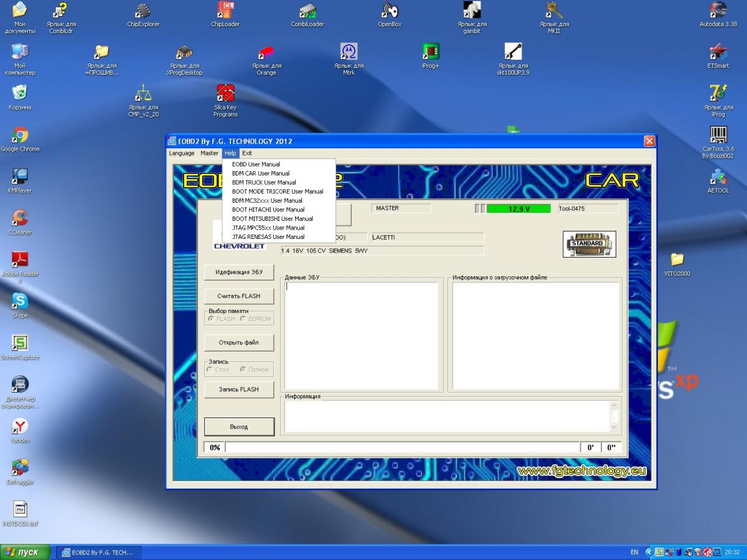Open skt100UP3.9 shortcut
This screenshot has width=747, height=560.
[513, 60]
